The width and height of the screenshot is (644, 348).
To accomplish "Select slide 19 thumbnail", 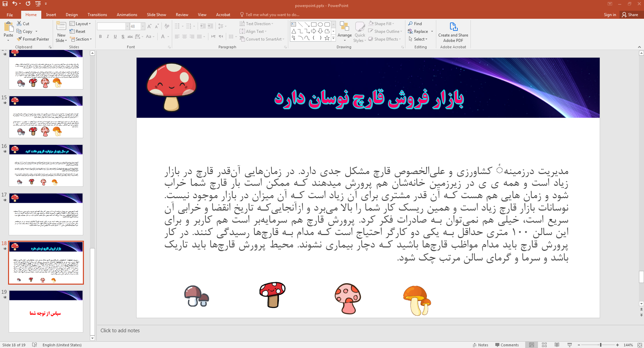I will click(x=46, y=311).
